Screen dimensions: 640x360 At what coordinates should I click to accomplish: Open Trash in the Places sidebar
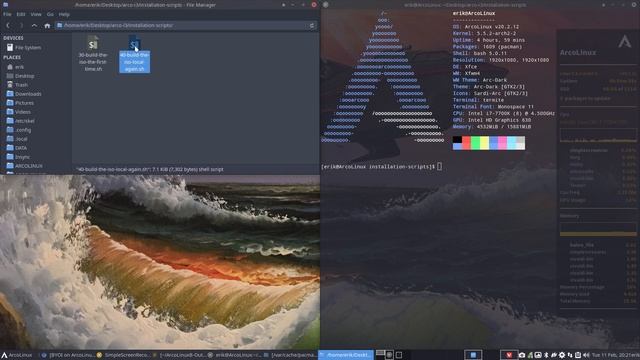18,85
